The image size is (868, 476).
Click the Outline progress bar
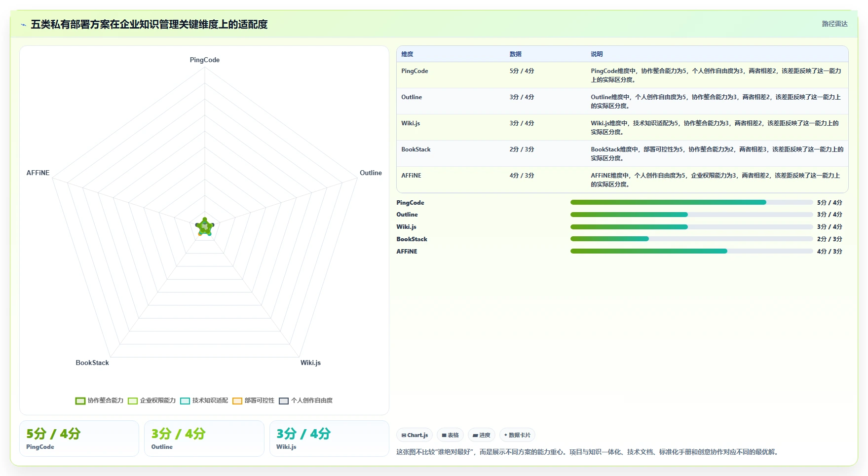691,215
